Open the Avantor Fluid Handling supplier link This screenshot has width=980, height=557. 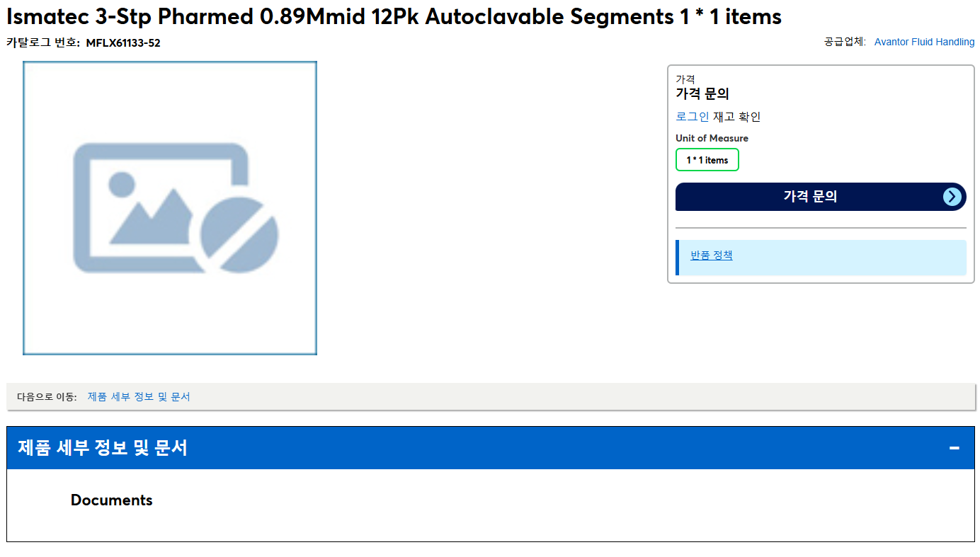(924, 42)
